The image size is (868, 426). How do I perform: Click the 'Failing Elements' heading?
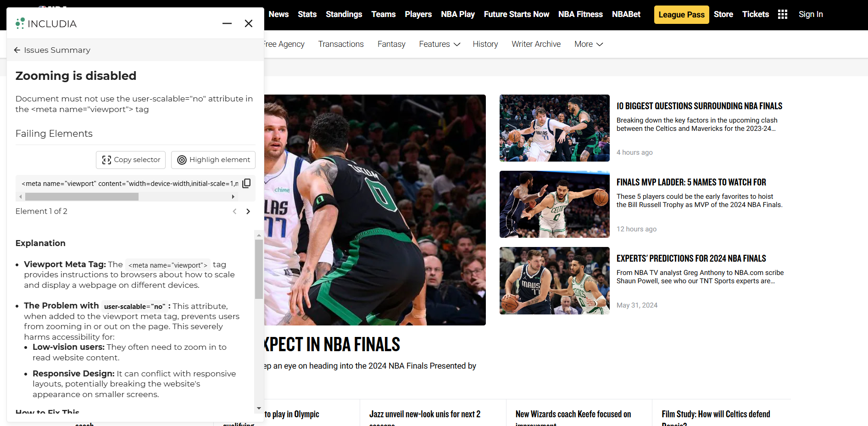coord(54,134)
